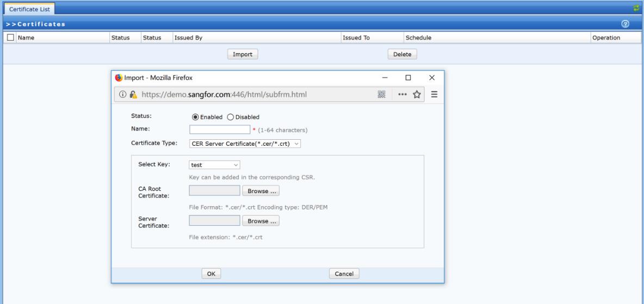The width and height of the screenshot is (644, 304).
Task: Cancel the import dialog
Action: pyautogui.click(x=344, y=274)
